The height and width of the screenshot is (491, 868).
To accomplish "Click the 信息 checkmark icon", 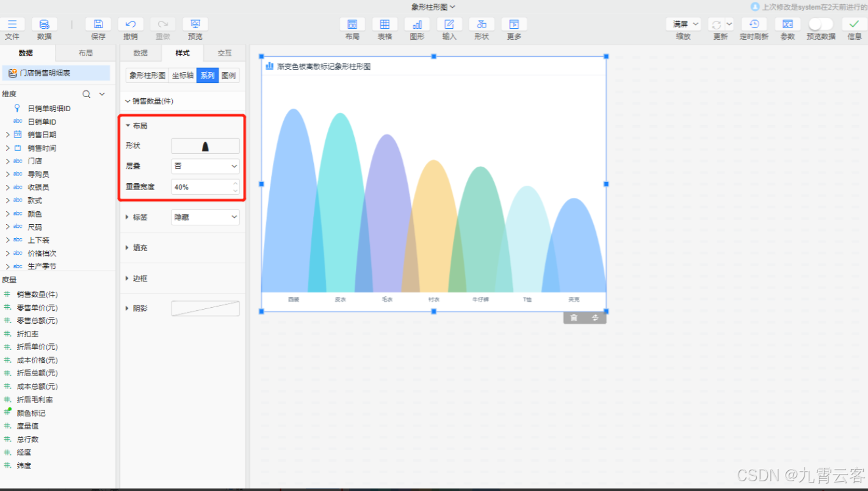I will (855, 24).
